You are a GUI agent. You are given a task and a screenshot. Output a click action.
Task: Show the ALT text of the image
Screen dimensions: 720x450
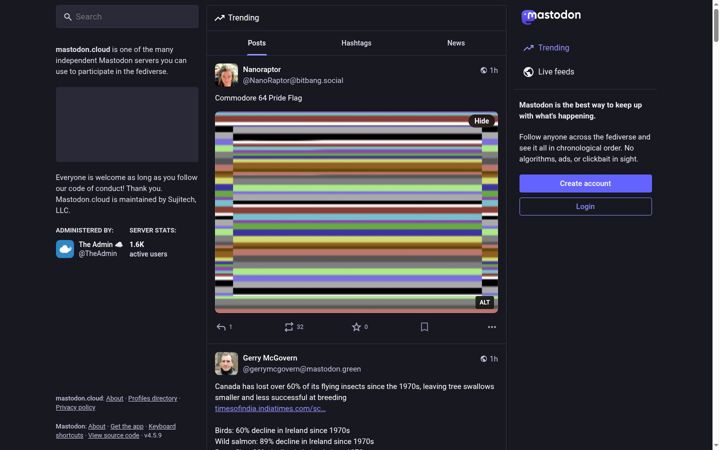pos(484,302)
